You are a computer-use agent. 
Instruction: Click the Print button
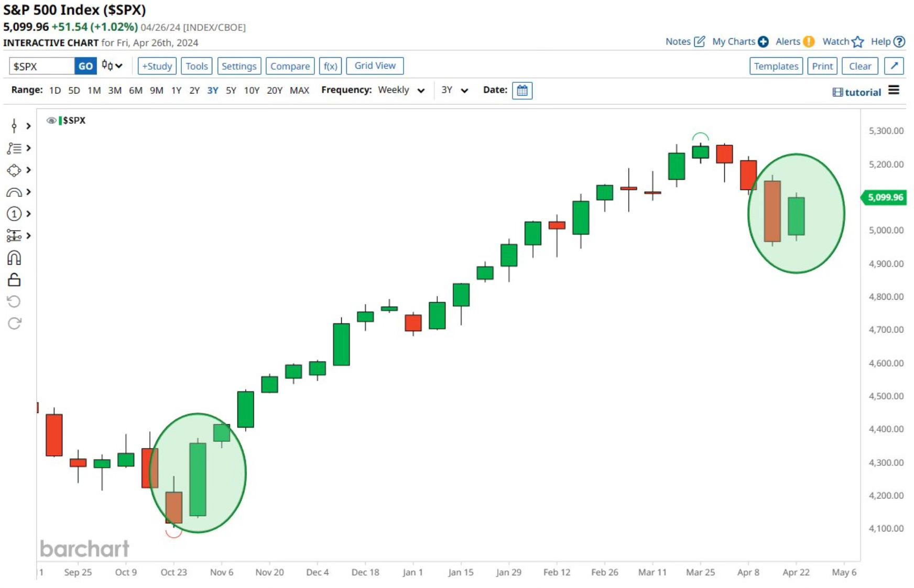coord(822,66)
